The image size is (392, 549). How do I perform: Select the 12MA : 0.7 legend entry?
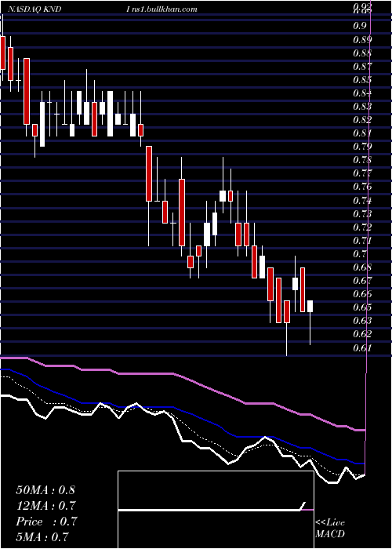click(46, 506)
